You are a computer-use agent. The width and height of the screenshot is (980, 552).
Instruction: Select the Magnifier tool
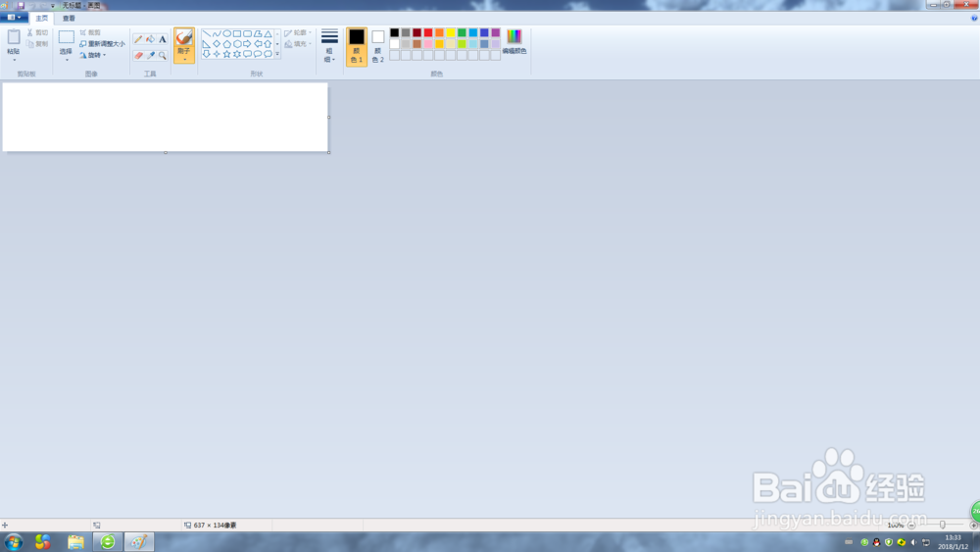tap(163, 55)
